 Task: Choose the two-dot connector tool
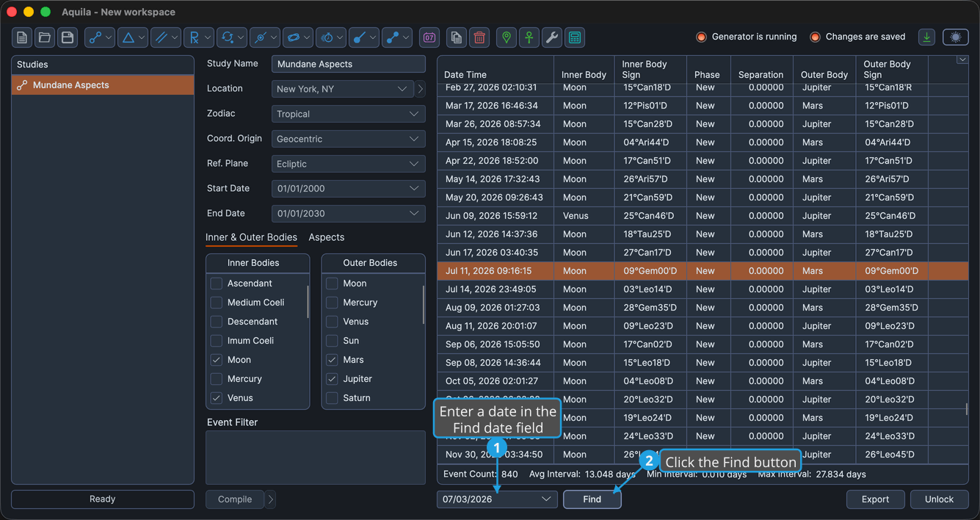pos(397,37)
